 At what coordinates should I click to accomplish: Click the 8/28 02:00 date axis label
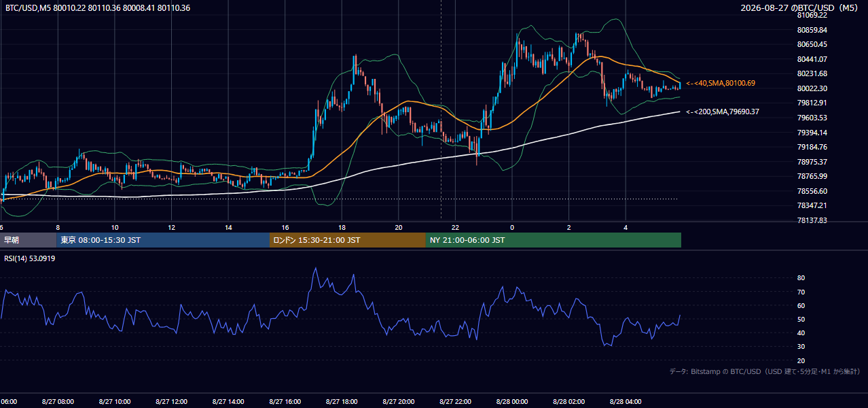pyautogui.click(x=568, y=402)
